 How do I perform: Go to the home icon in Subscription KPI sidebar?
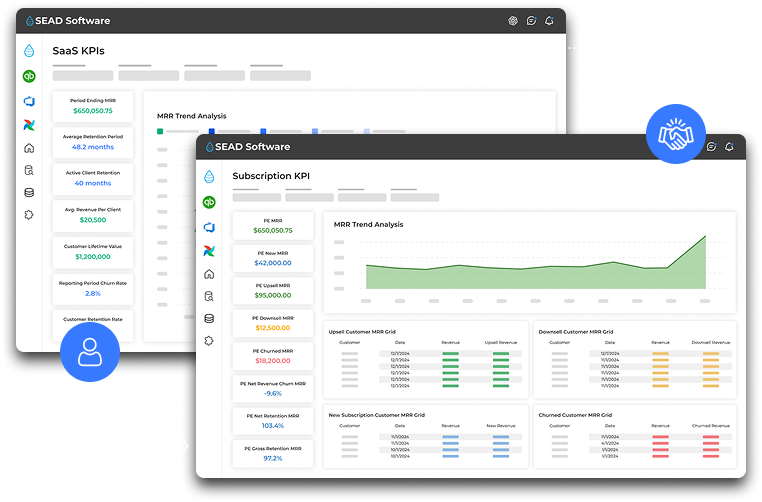pyautogui.click(x=209, y=274)
